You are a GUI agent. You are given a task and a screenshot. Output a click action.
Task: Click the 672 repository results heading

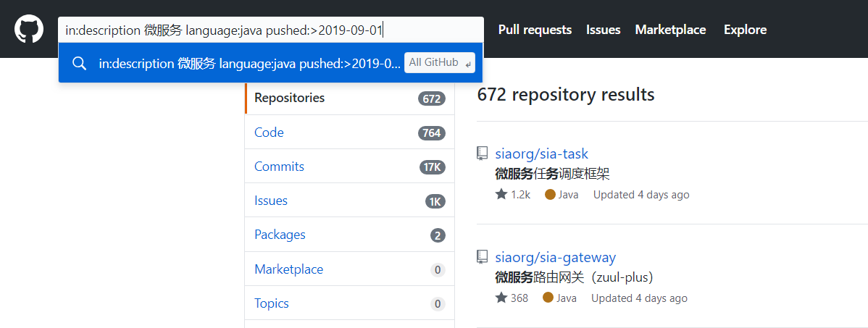coord(566,95)
